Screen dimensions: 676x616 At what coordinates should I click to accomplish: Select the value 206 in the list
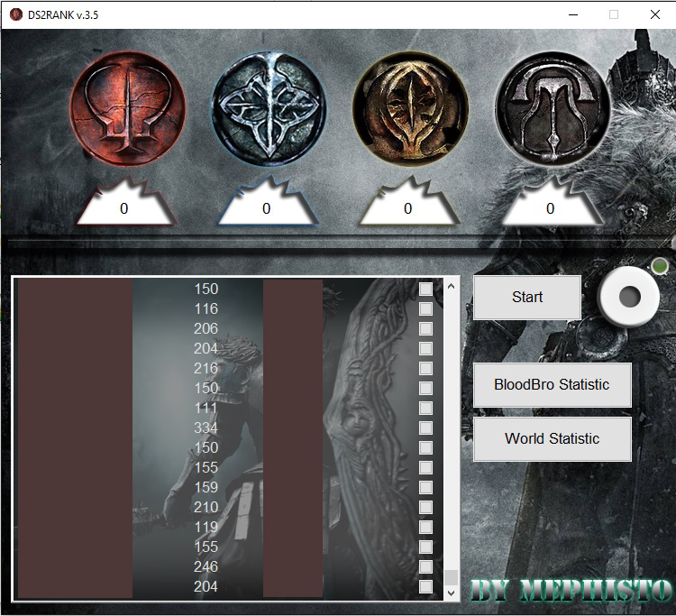tap(206, 328)
